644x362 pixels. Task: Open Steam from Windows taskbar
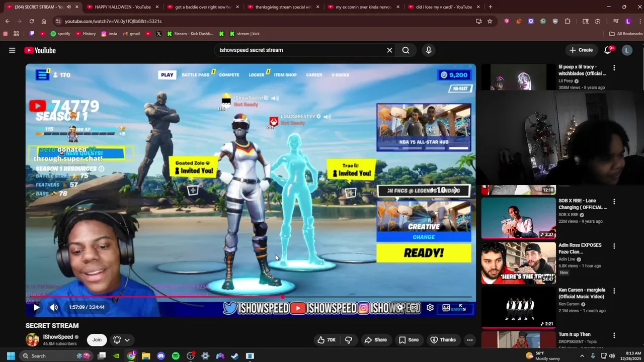(x=235, y=356)
